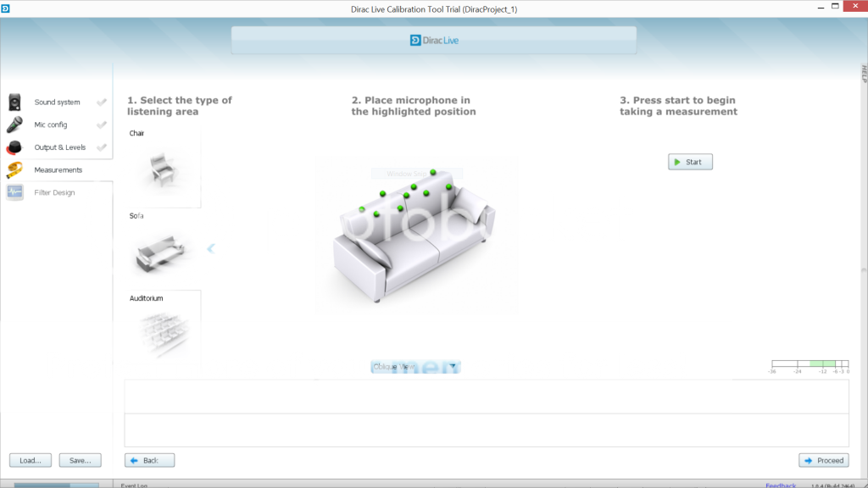Select the Measurements step
Viewport: 868px width, 488px height.
[57, 169]
